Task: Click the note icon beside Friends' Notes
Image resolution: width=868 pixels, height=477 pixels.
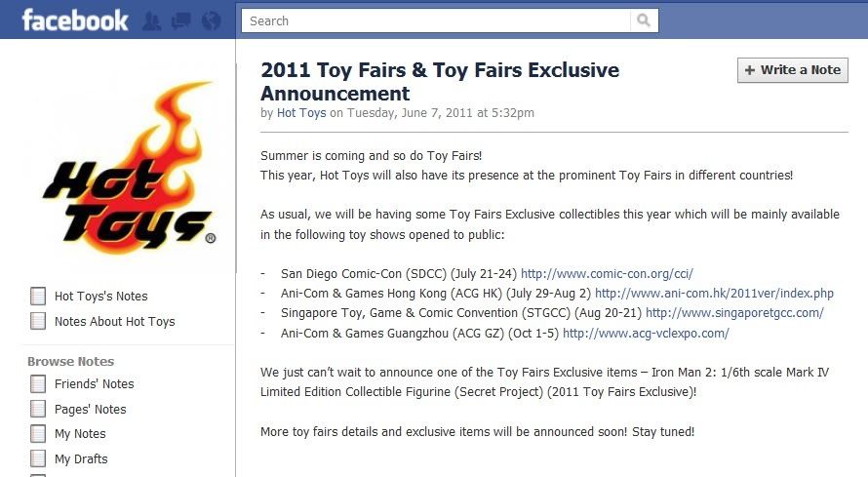Action: (38, 384)
